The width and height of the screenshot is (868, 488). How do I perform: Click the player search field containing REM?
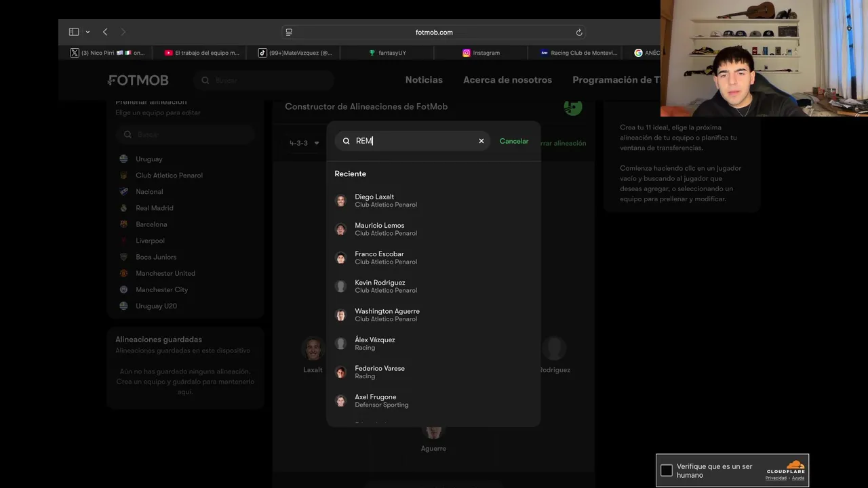tap(412, 141)
